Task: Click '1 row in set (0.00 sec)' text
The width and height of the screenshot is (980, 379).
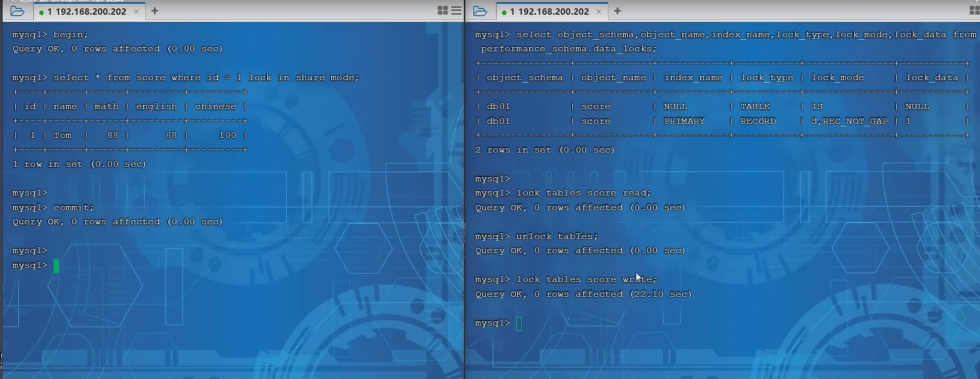Action: pos(80,164)
